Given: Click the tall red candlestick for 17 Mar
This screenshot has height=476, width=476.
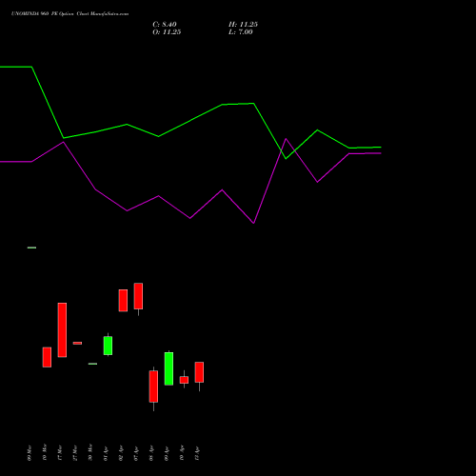Looking at the screenshot, I should [x=62, y=330].
